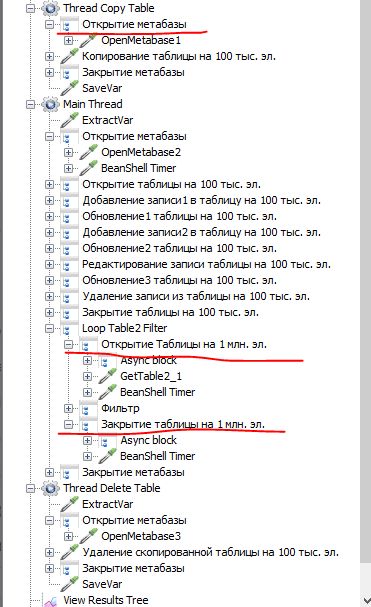Click the GetTable2_1 sampler pipette icon

[107, 376]
